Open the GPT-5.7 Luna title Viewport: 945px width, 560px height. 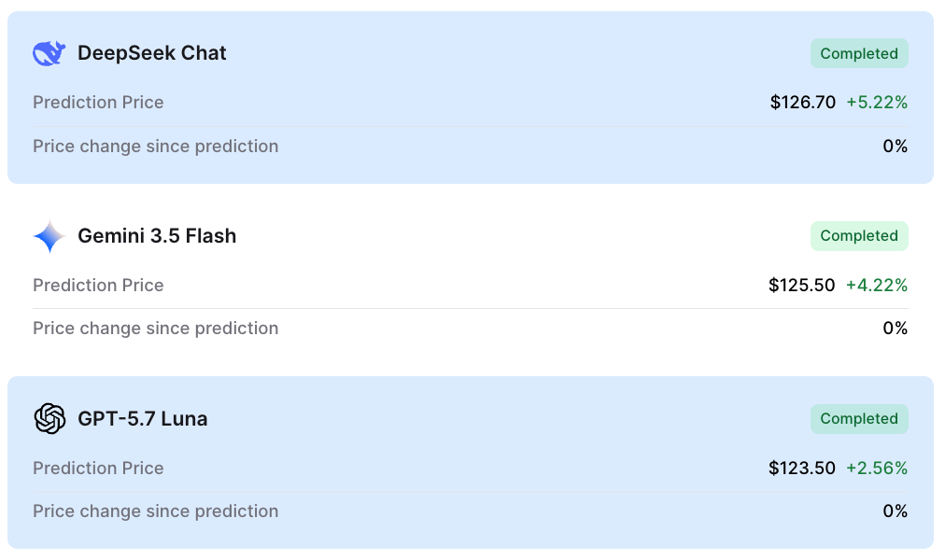pos(142,418)
